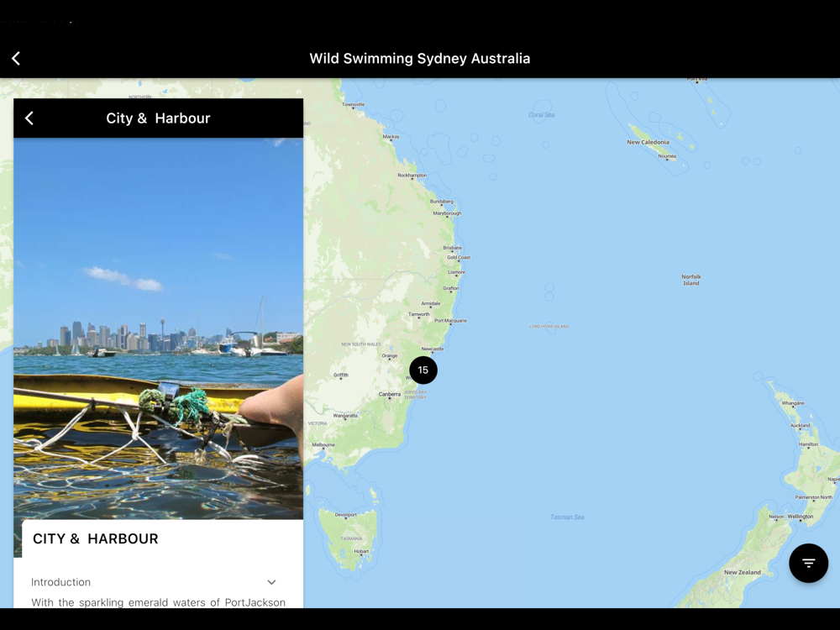Click Bundaberg label on the map

pos(442,202)
